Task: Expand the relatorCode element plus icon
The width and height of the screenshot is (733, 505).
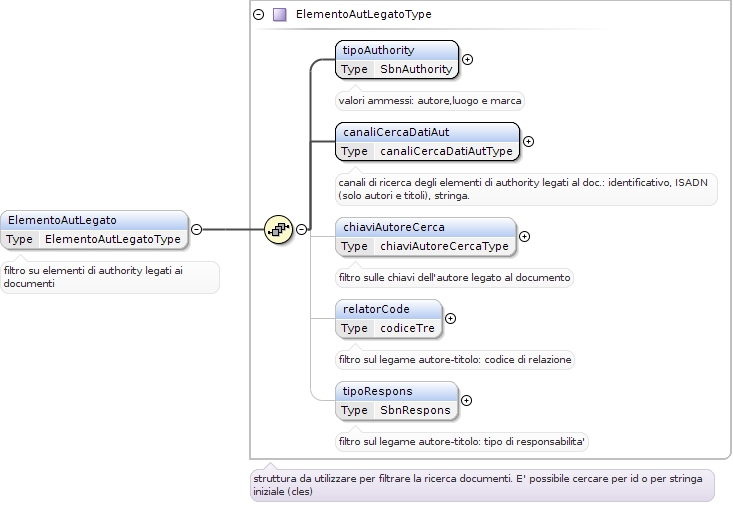Action: coord(450,318)
